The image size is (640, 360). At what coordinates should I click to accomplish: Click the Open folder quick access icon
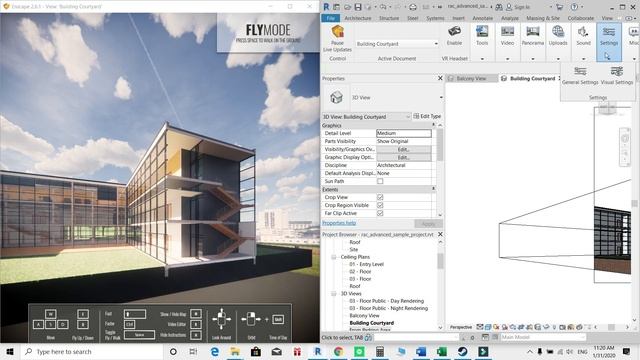point(347,7)
